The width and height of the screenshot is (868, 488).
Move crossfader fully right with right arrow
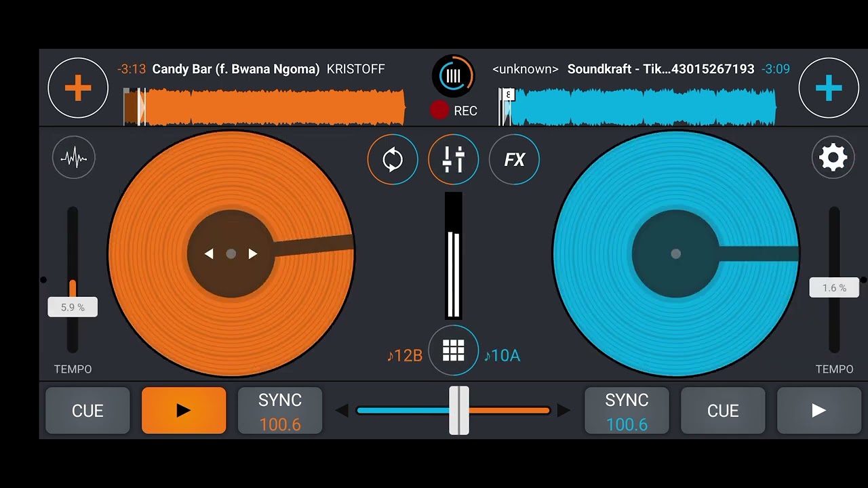[x=564, y=410]
